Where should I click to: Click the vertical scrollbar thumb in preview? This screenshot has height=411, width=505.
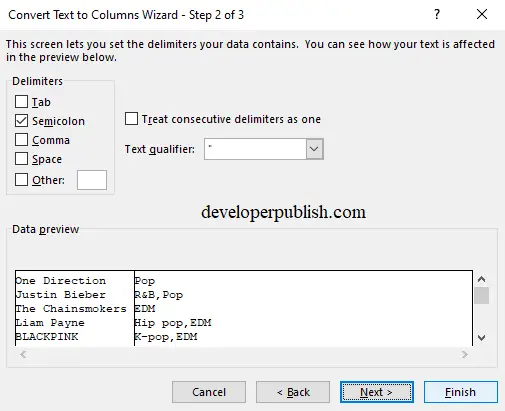click(x=481, y=295)
